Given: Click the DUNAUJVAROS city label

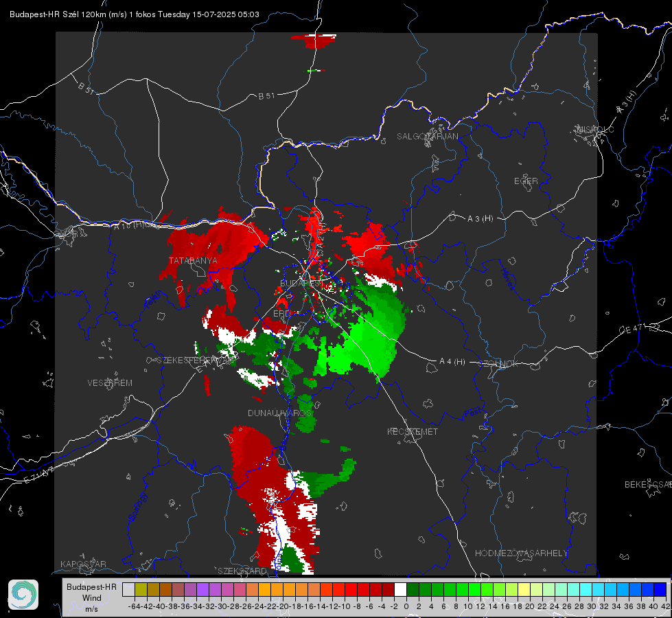Looking at the screenshot, I should (x=279, y=413).
